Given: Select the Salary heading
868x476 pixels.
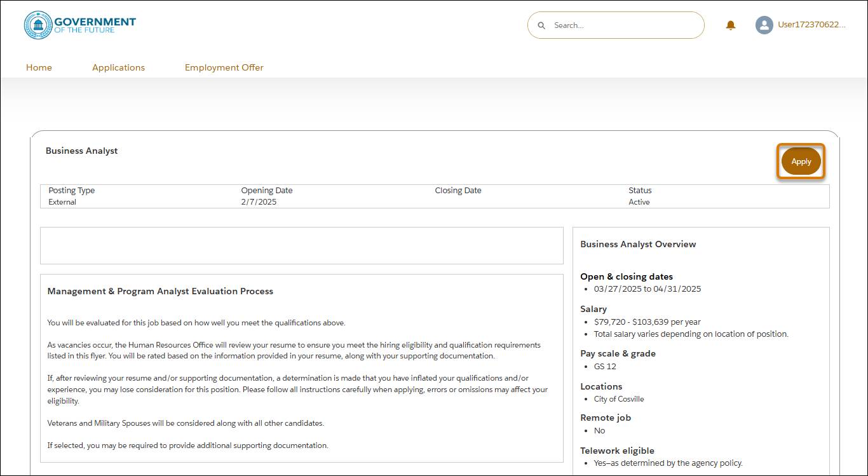Looking at the screenshot, I should click(x=593, y=309).
